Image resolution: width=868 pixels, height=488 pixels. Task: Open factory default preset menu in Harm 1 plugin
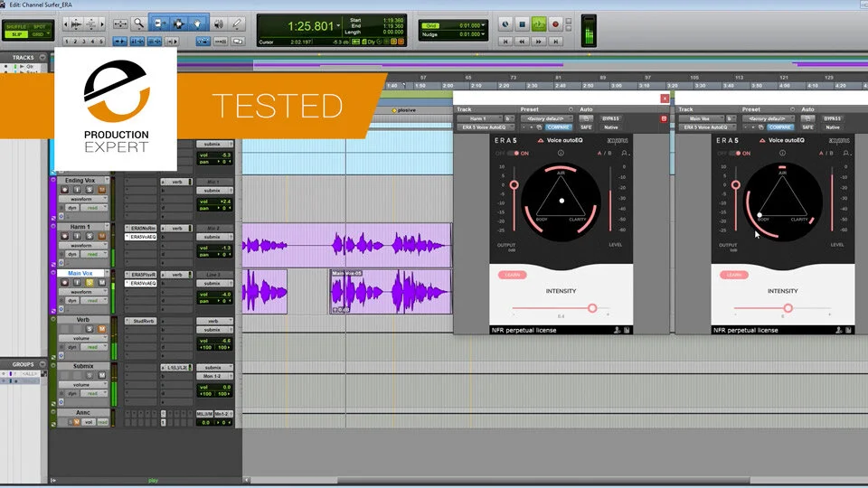[547, 118]
